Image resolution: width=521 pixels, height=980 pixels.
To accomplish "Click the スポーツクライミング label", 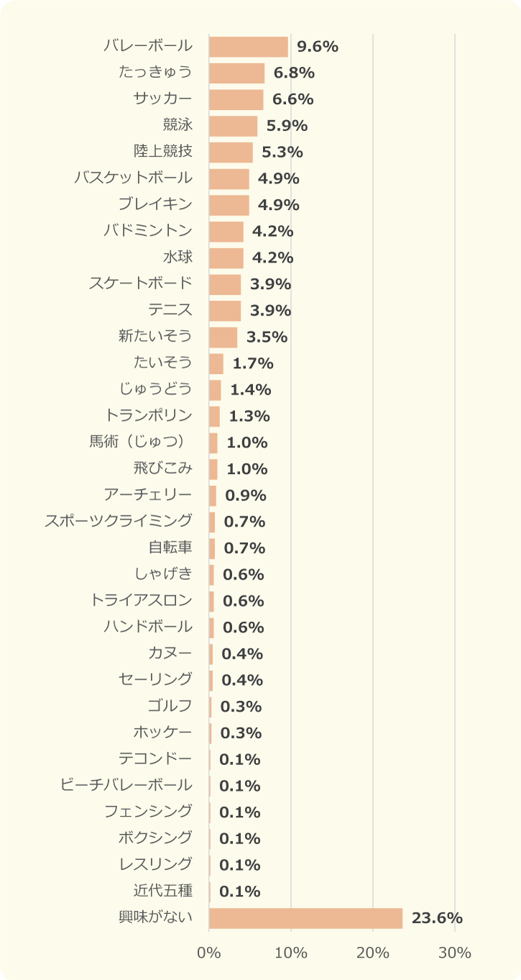I will point(119,521).
